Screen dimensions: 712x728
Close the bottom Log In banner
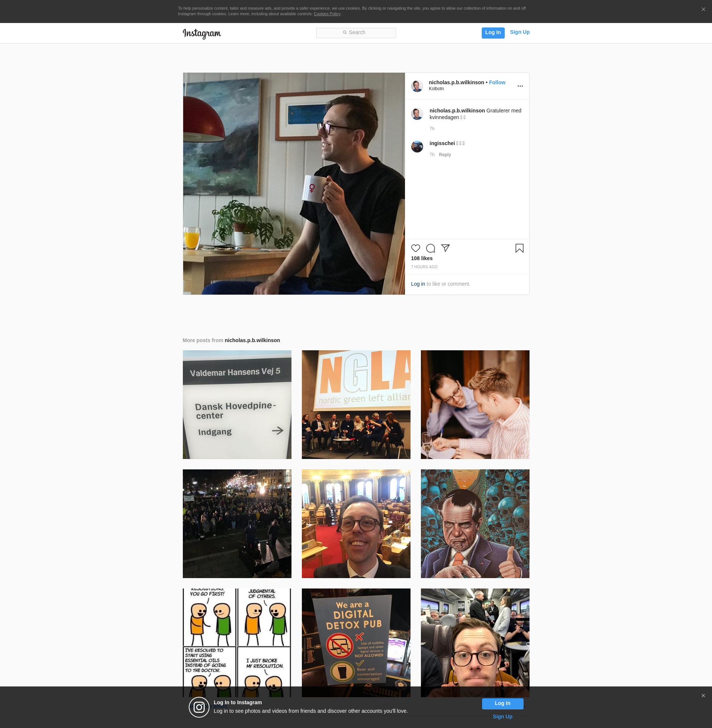coord(703,695)
